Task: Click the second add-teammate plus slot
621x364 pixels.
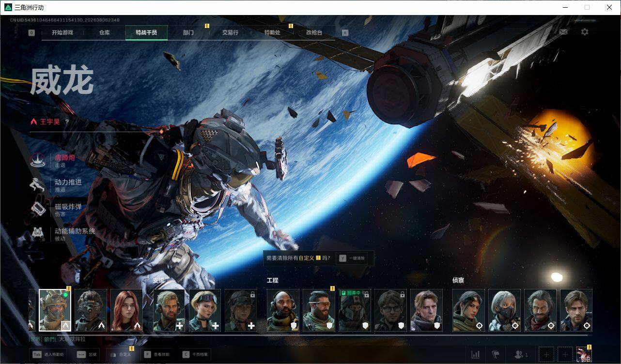Action: [x=565, y=355]
